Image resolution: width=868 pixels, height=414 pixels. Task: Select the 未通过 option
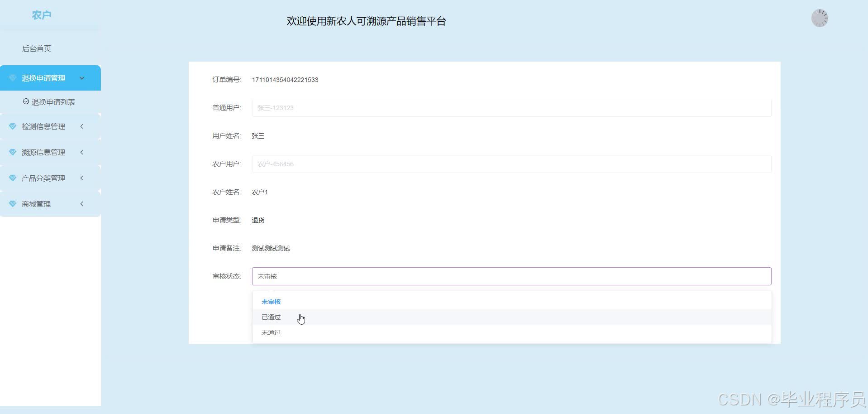[x=271, y=332]
